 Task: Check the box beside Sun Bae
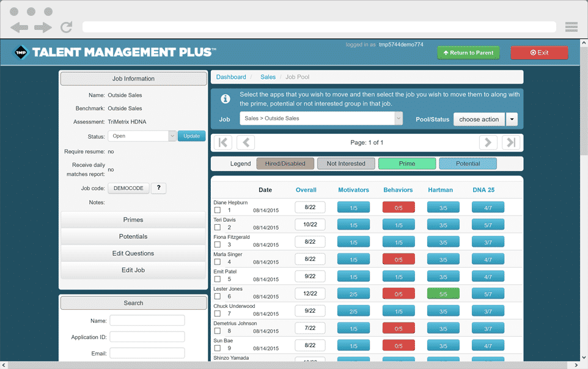point(218,346)
